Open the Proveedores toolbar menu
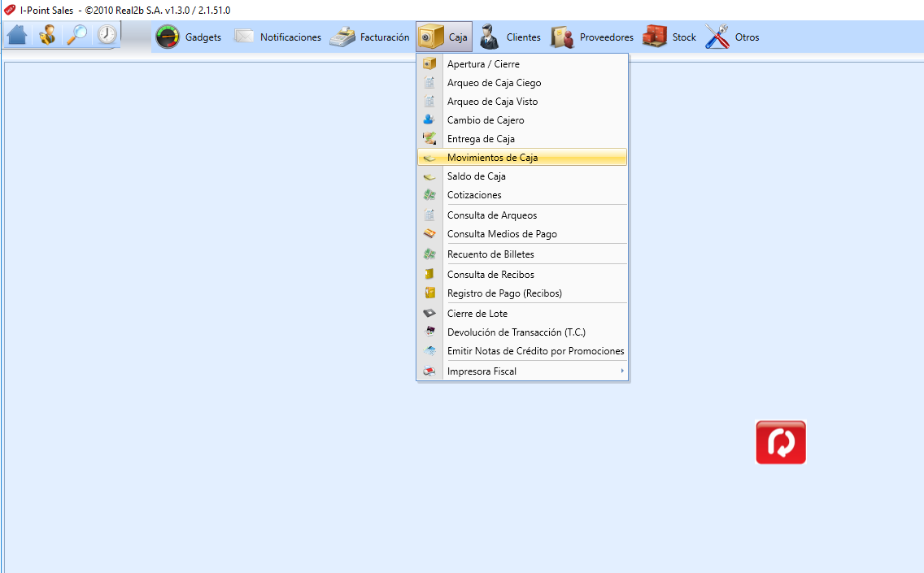924x573 pixels. 592,37
